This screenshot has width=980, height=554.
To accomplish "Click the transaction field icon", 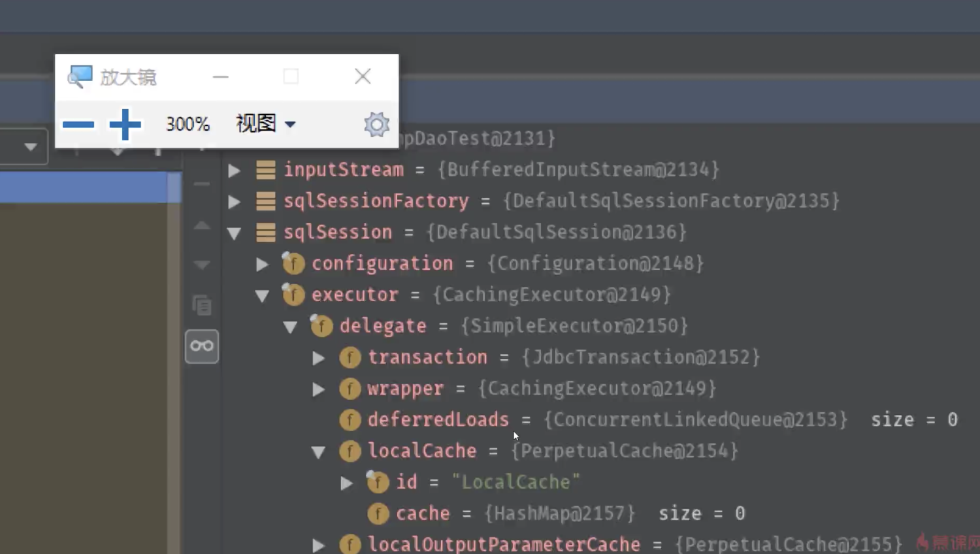I will click(x=350, y=357).
